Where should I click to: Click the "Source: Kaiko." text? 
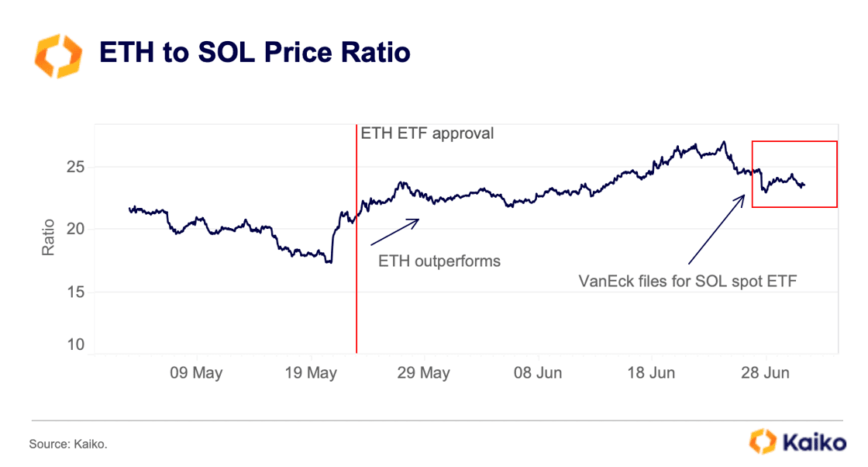(68, 445)
